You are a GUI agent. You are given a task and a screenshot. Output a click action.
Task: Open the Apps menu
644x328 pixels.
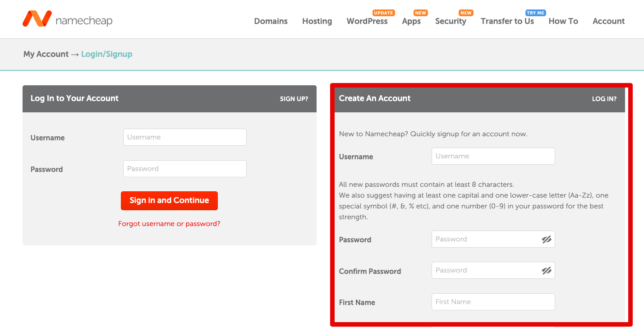coord(411,21)
